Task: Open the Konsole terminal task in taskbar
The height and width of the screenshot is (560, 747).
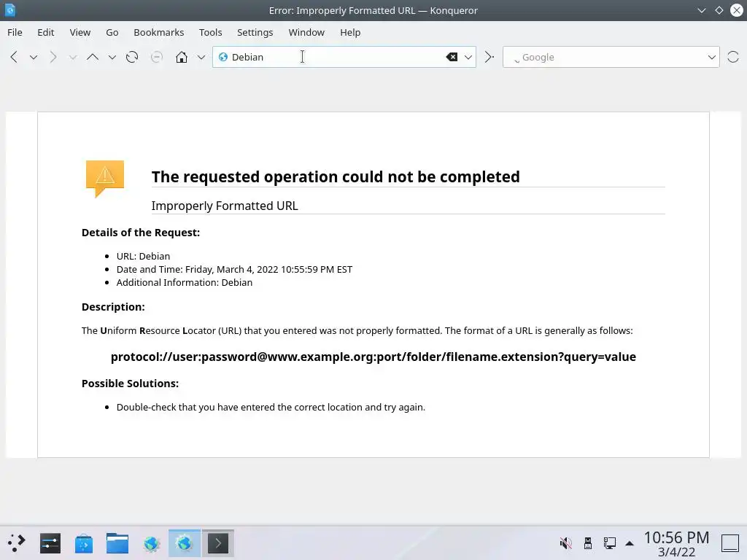Action: pyautogui.click(x=218, y=542)
